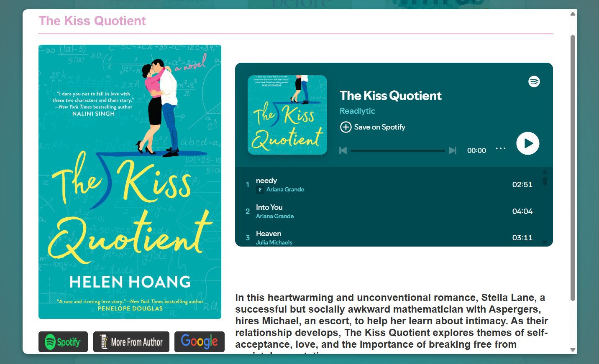This screenshot has width=599, height=364.
Task: Click the large book cover image
Action: coord(130,182)
